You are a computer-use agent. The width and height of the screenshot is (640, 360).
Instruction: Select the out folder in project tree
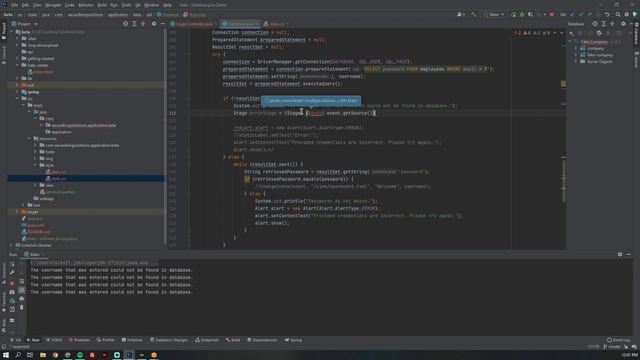86,85
